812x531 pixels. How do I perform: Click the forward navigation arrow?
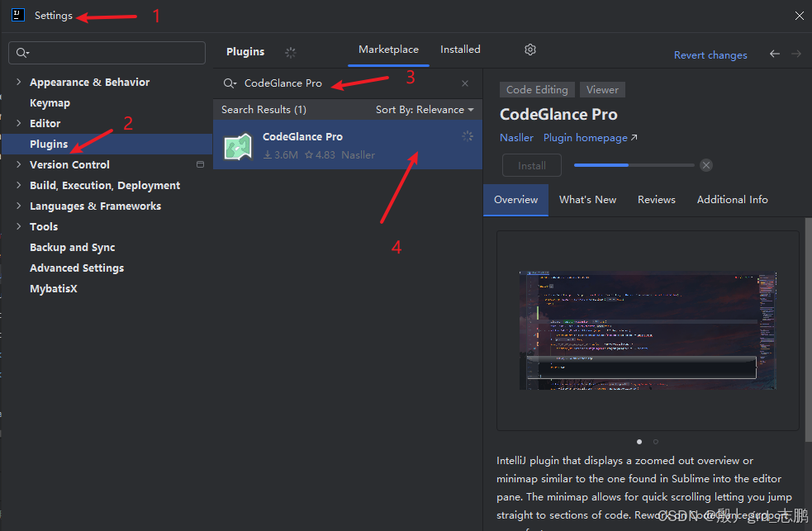click(796, 54)
